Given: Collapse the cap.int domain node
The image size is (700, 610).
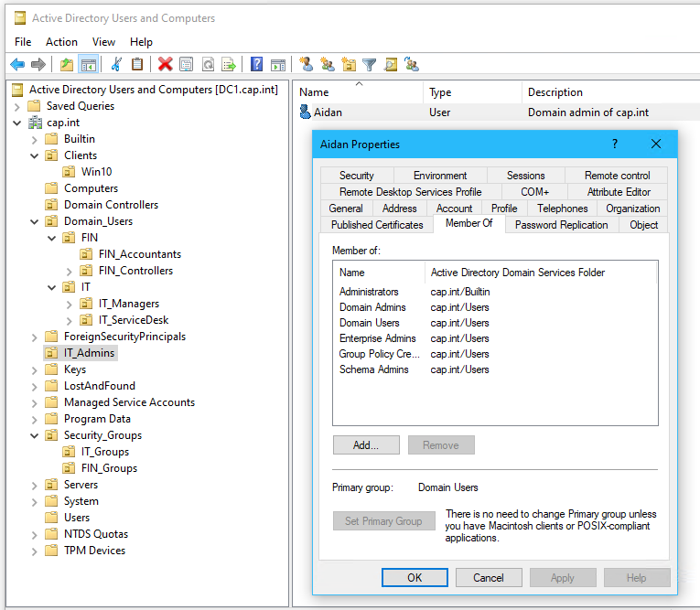Looking at the screenshot, I should click(17, 123).
